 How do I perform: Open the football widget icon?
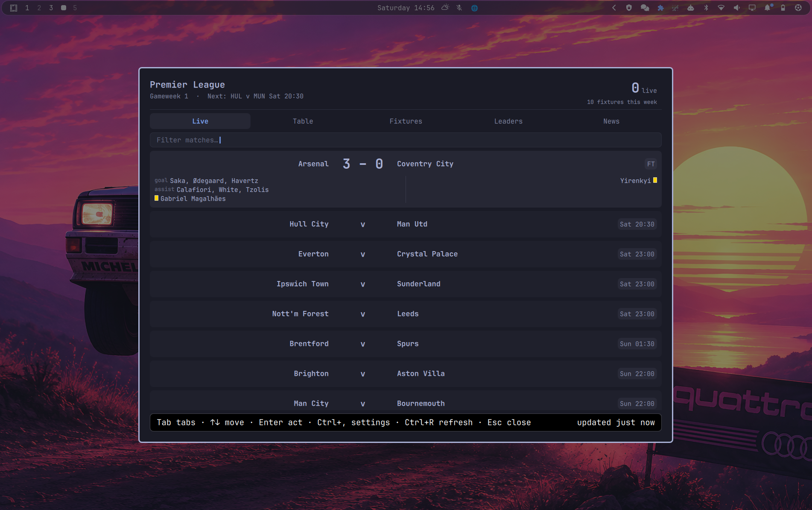798,8
